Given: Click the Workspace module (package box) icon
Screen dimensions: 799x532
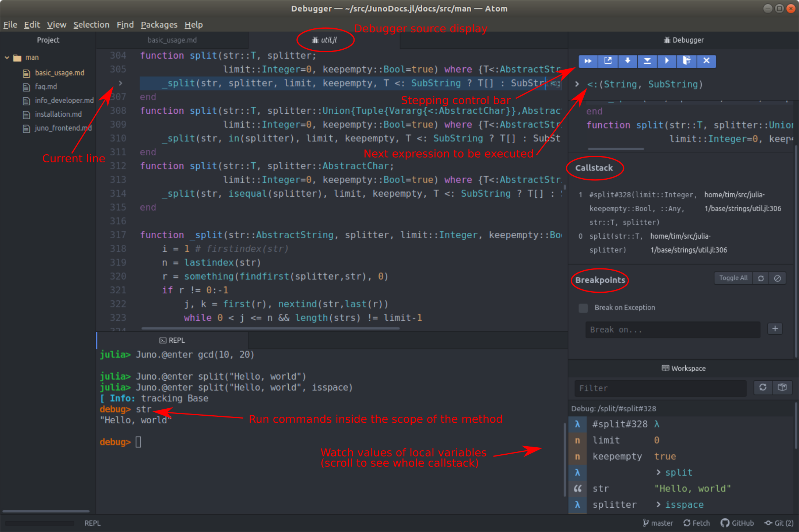Looking at the screenshot, I should click(782, 387).
